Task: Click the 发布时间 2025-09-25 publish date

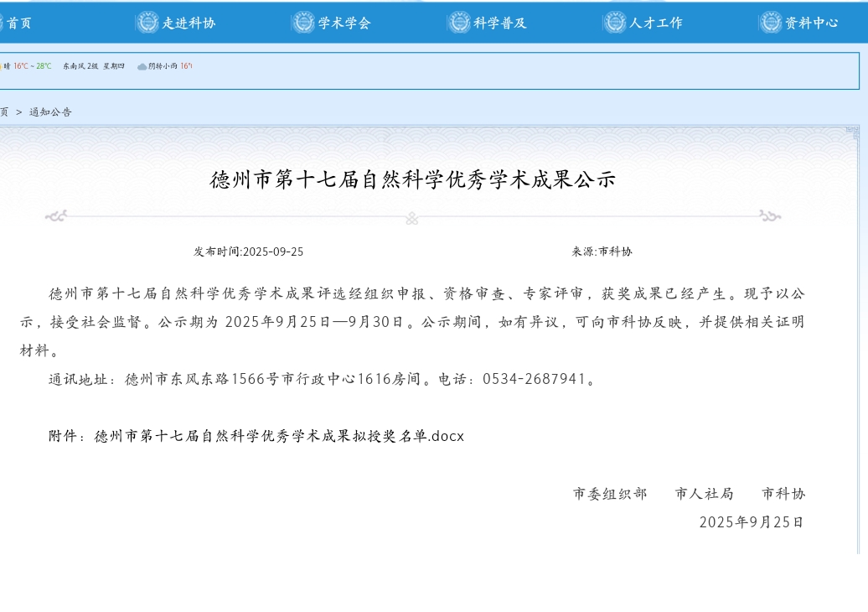Action: [x=249, y=252]
